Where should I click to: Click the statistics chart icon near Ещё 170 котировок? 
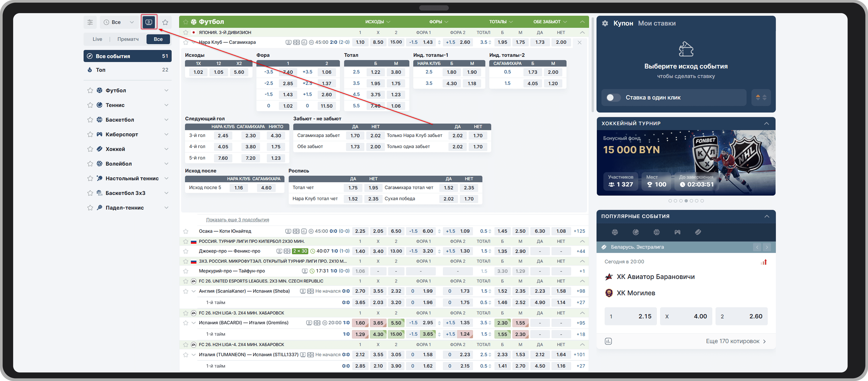608,341
